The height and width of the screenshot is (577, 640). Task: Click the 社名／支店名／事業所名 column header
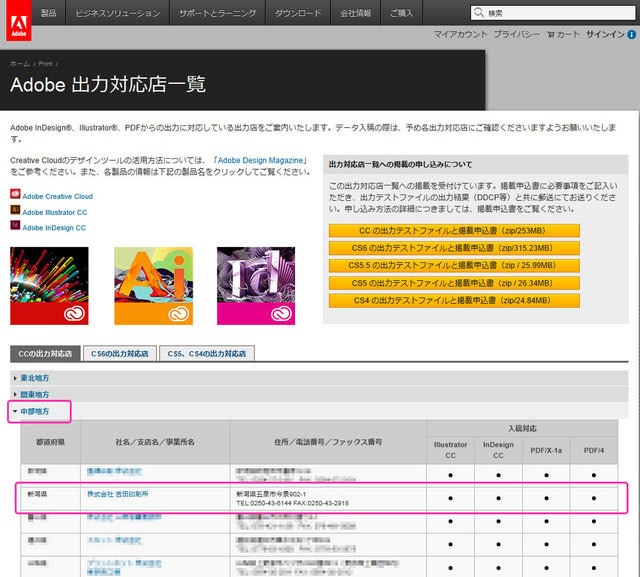click(x=155, y=442)
